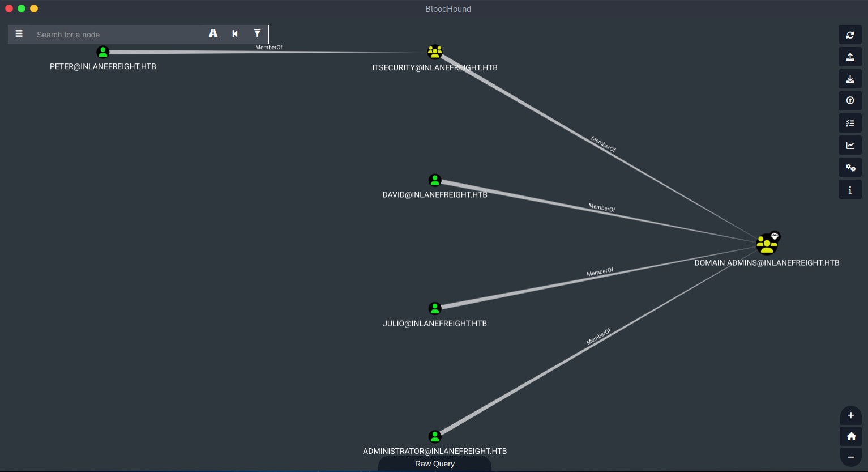Expand the Raw Query panel
This screenshot has width=868, height=472.
[x=435, y=464]
